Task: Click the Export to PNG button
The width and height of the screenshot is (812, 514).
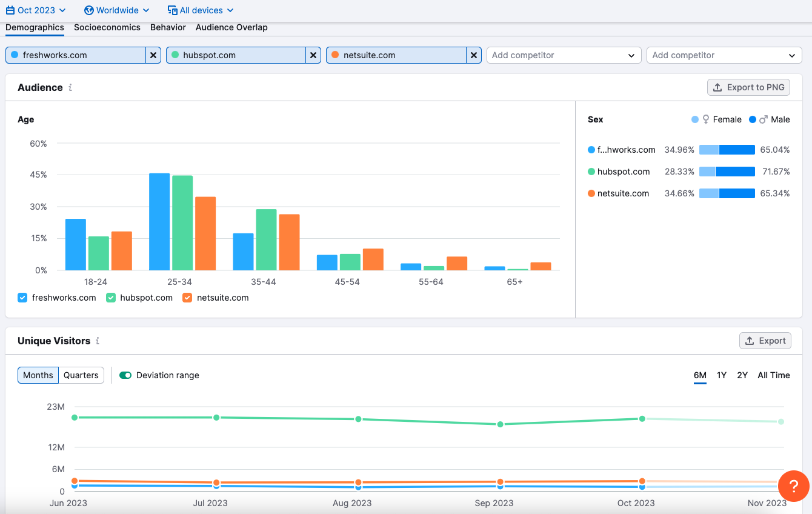Action: click(x=748, y=87)
